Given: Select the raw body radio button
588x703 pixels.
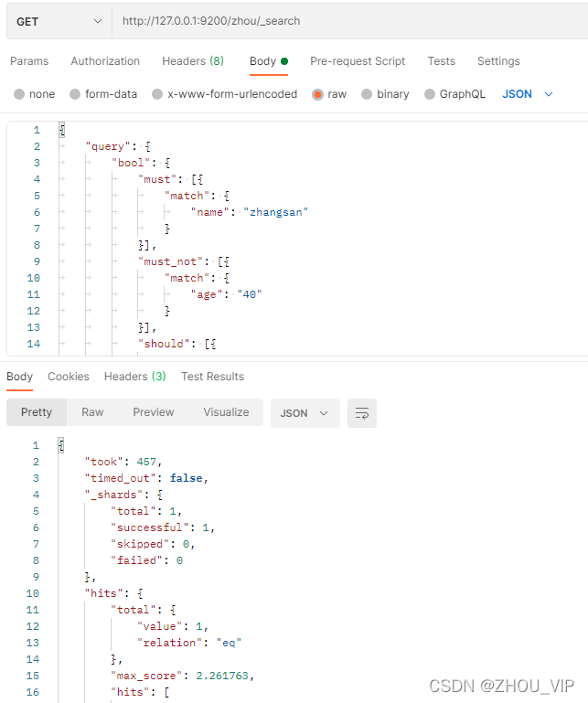Looking at the screenshot, I should tap(317, 94).
